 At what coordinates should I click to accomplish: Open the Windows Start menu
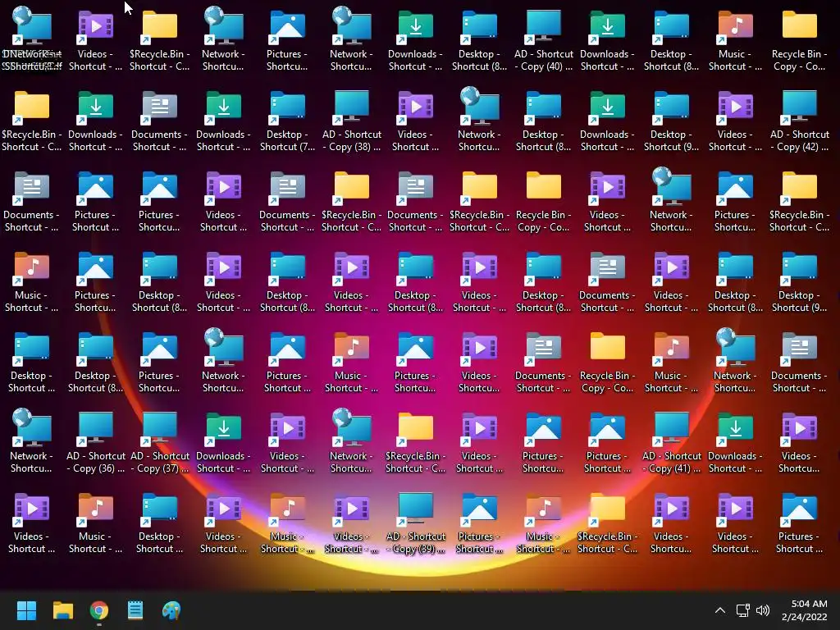click(26, 610)
